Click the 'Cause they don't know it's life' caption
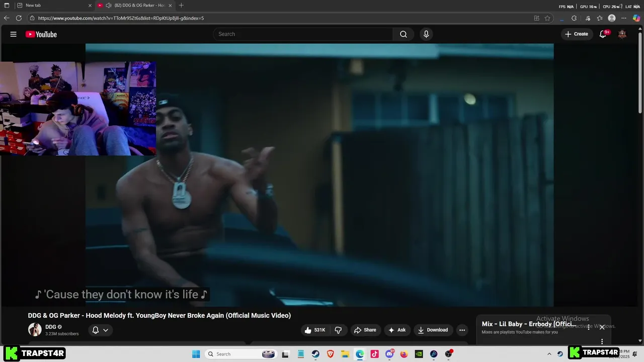The image size is (644, 362). [121, 295]
